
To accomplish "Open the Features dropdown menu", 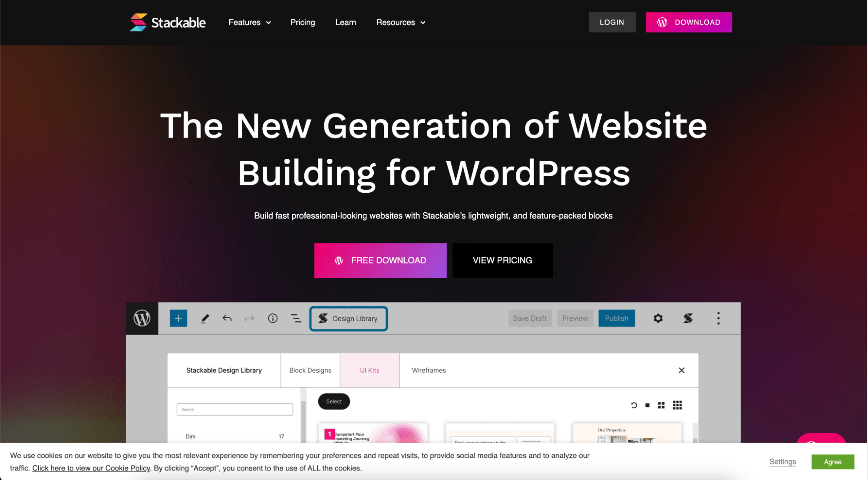I will (250, 22).
